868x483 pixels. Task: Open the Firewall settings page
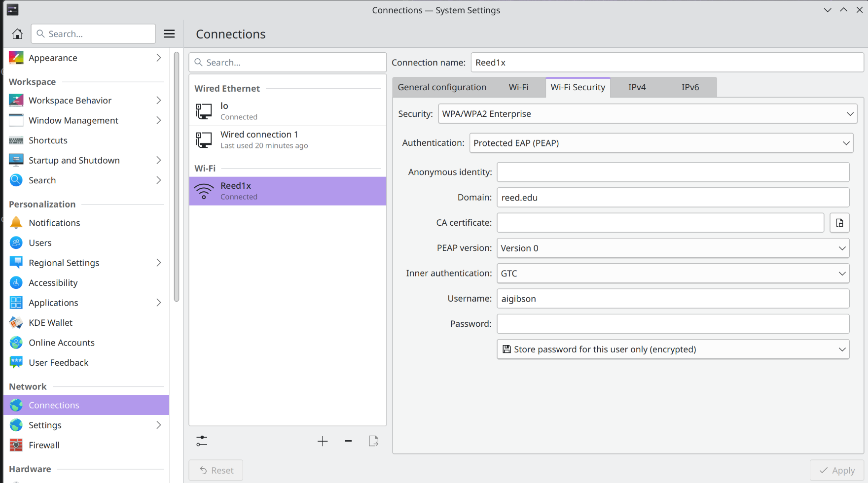click(x=44, y=445)
